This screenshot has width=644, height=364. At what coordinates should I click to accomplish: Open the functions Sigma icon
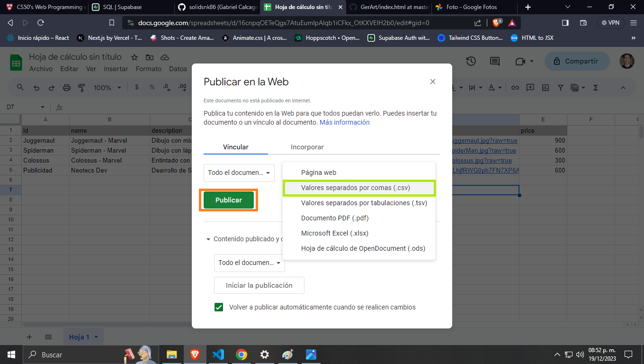point(596,88)
